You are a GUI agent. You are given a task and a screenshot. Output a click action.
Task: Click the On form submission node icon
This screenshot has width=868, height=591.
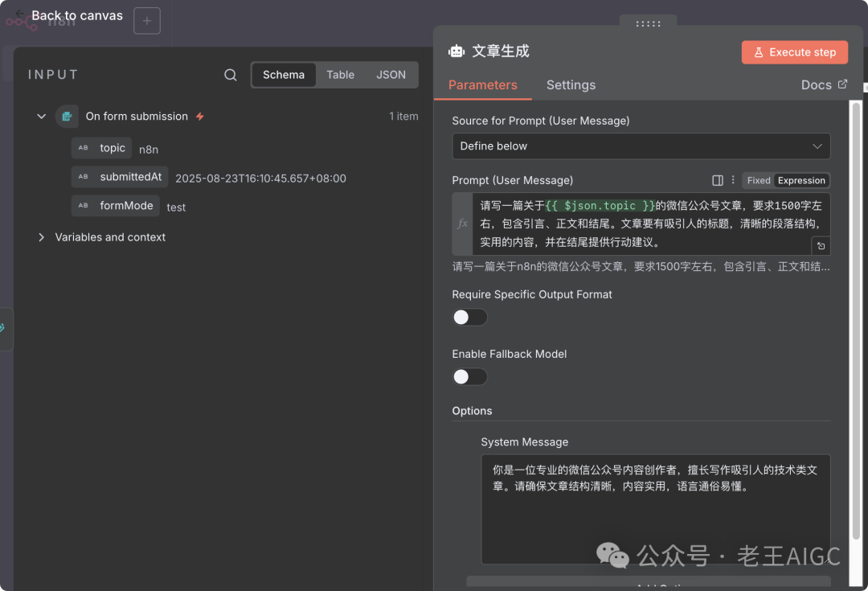tap(67, 116)
